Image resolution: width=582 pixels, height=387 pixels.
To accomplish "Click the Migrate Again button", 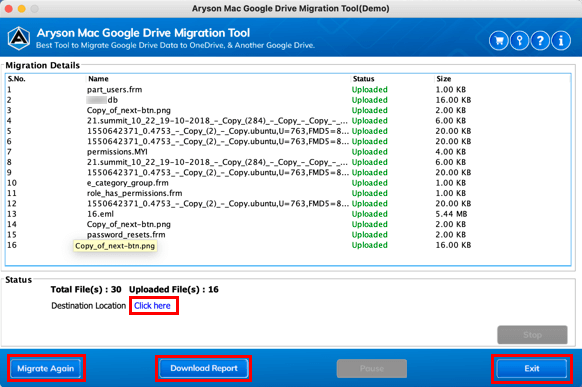I will coord(46,368).
